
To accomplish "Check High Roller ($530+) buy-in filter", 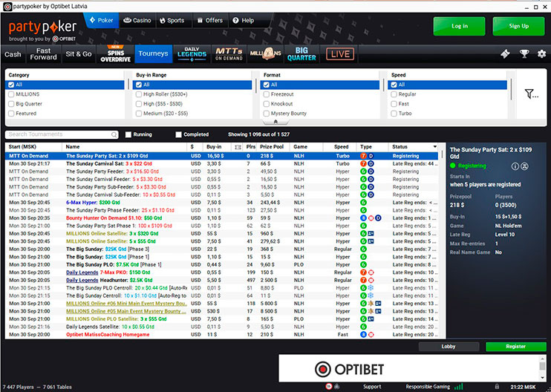I will tap(139, 94).
